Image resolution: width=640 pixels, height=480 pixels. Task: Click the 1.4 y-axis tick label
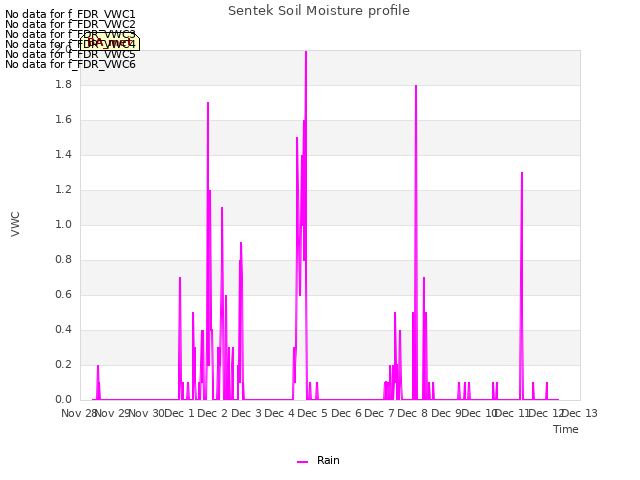pyautogui.click(x=63, y=155)
